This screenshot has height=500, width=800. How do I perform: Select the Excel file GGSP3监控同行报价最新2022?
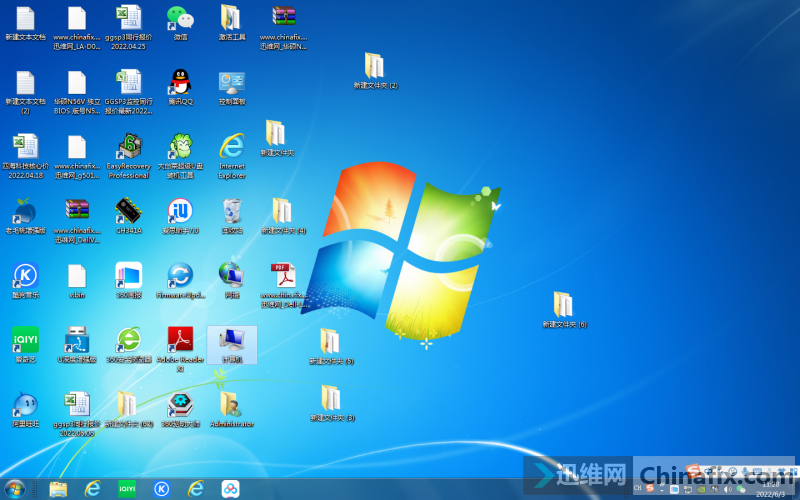tap(129, 91)
